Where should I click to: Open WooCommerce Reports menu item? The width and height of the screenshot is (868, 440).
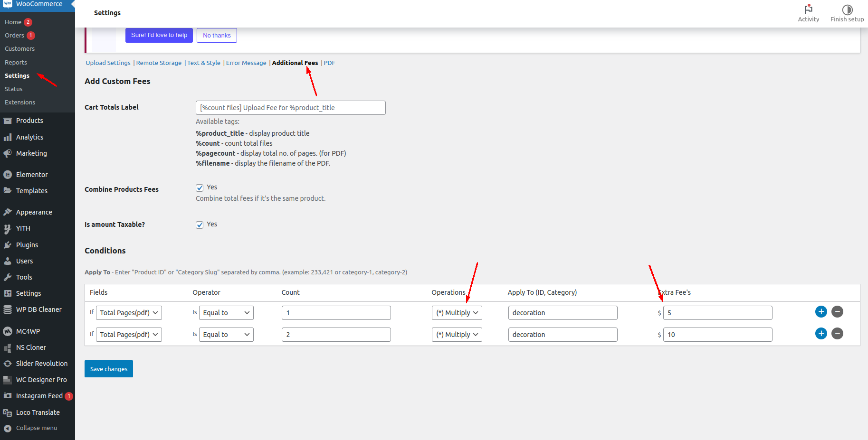(x=16, y=63)
